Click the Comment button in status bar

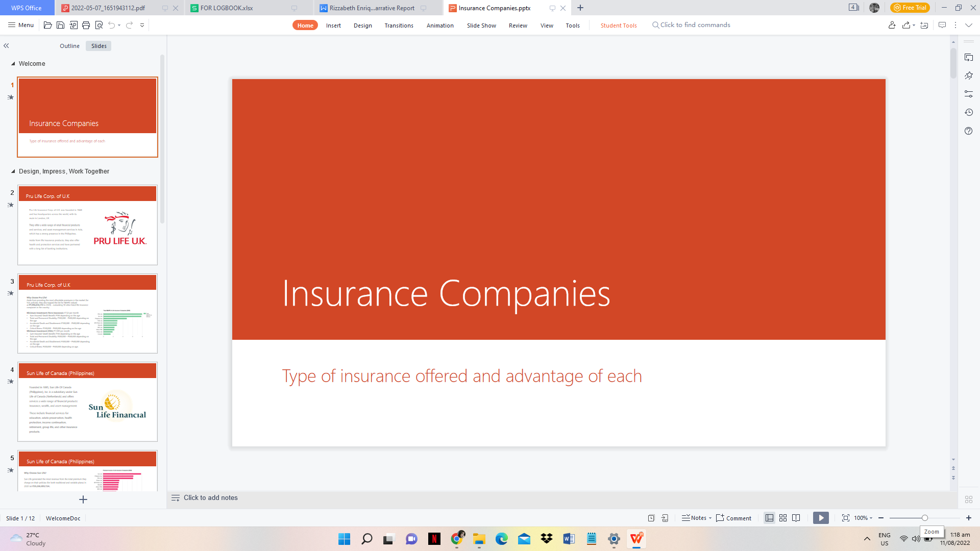[x=733, y=518]
